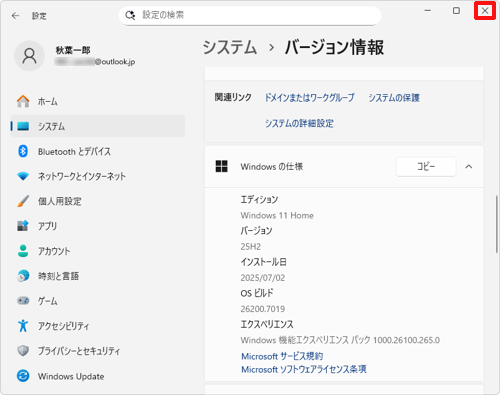Click the 2025/07/02 install date

point(263,278)
